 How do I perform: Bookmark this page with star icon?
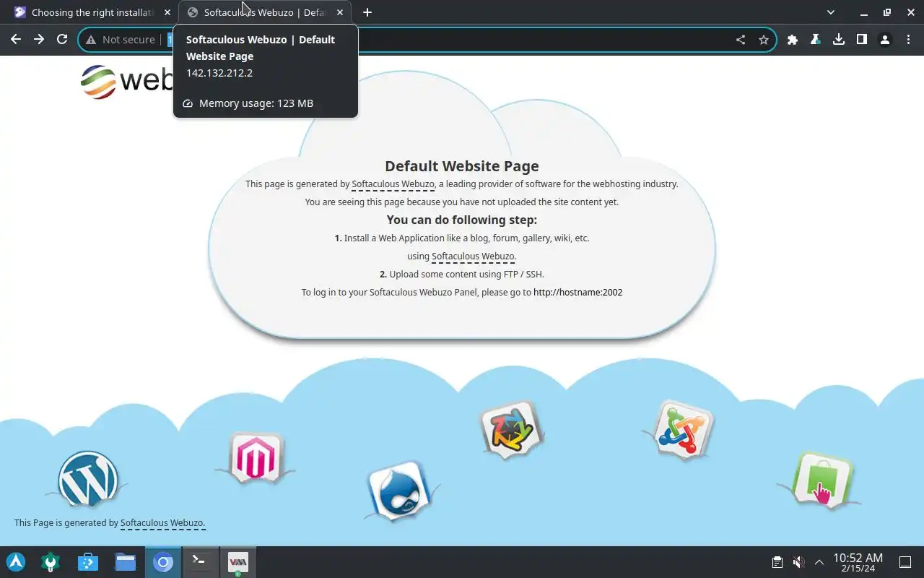point(764,40)
